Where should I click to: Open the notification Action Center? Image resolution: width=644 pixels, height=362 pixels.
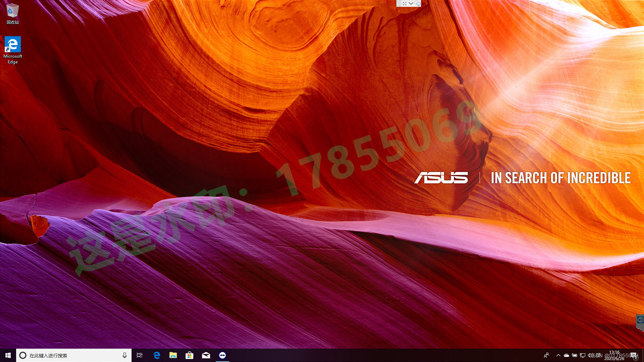[634, 355]
